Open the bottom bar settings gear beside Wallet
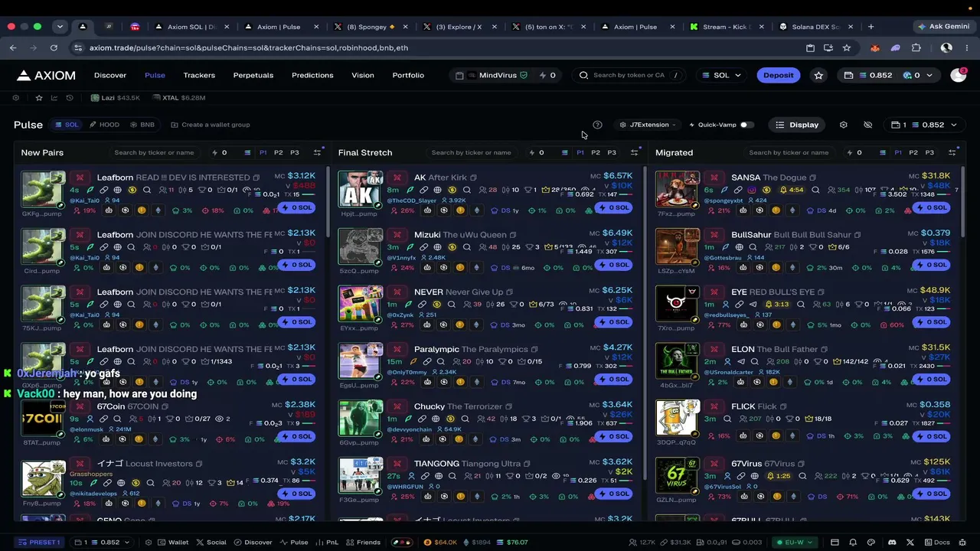Image resolution: width=980 pixels, height=551 pixels. coord(149,543)
